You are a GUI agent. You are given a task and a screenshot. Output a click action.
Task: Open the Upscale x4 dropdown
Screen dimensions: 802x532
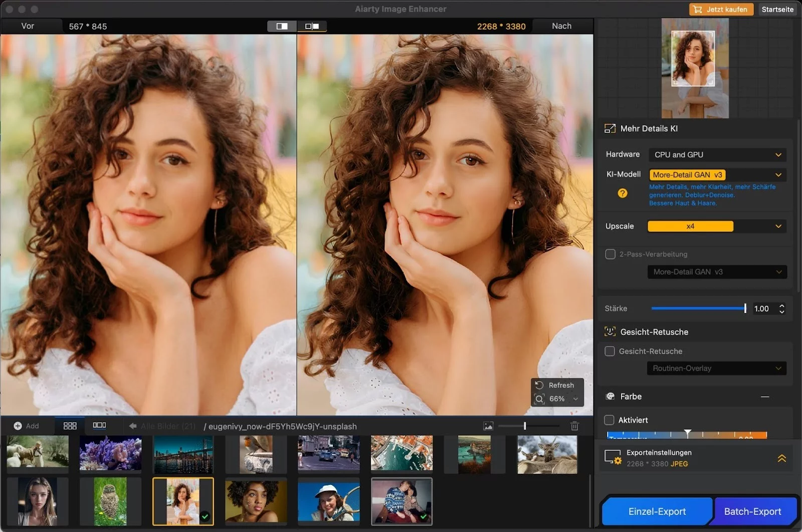717,226
